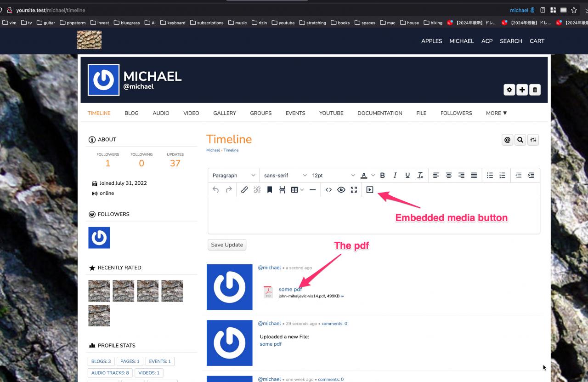Switch to the GALLERY tab
The width and height of the screenshot is (588, 382).
(225, 113)
